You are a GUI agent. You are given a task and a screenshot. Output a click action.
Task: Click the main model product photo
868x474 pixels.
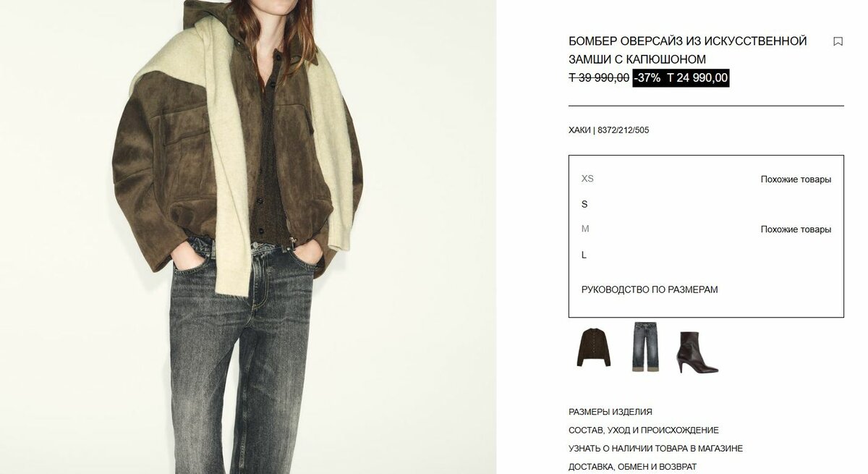pos(248,237)
